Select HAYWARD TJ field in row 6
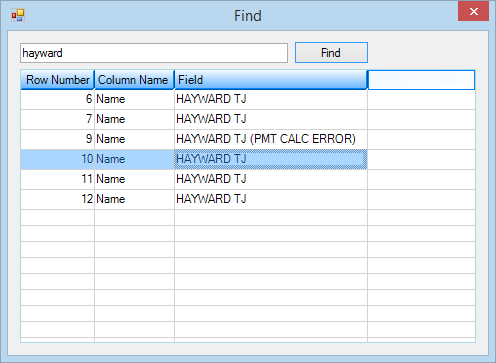This screenshot has height=363, width=496. pos(271,99)
